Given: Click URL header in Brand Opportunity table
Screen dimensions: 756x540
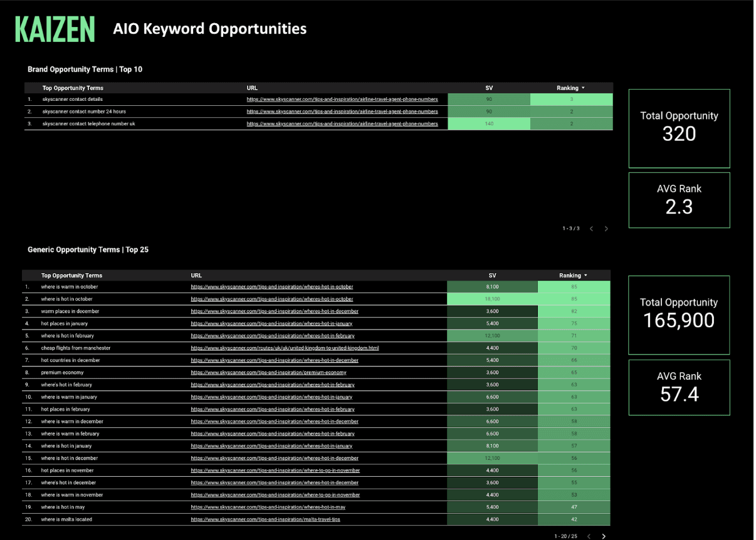Looking at the screenshot, I should [252, 88].
